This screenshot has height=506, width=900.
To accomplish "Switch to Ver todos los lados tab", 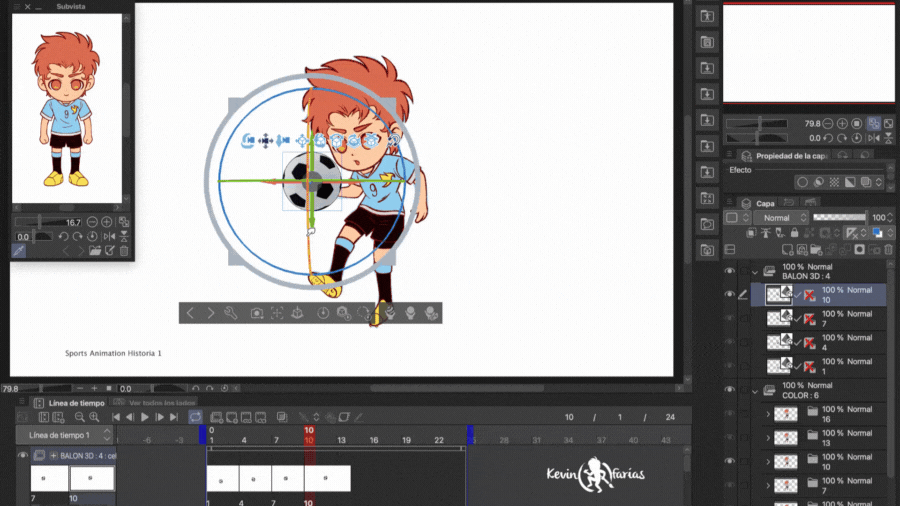I will pyautogui.click(x=156, y=403).
